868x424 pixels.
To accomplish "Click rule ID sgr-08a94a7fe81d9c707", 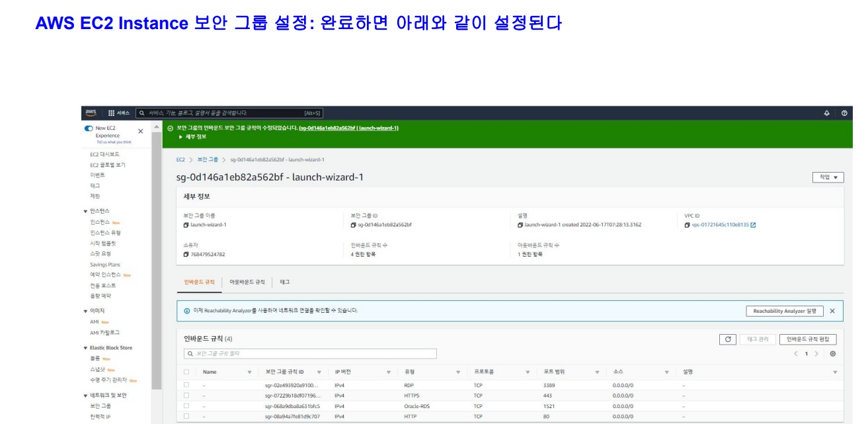I will pos(292,417).
